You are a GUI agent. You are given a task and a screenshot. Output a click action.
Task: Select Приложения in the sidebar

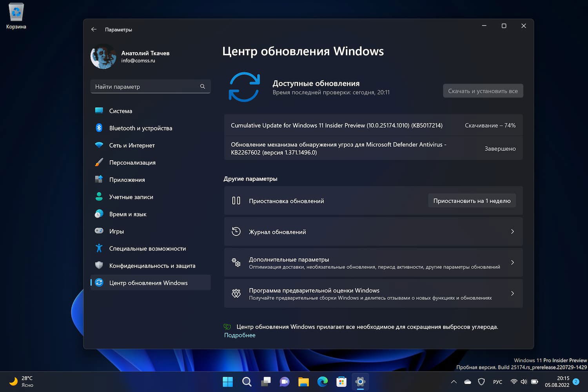click(151, 180)
